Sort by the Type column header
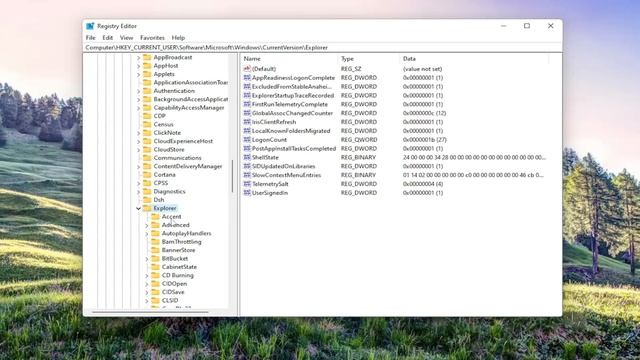 tap(347, 59)
